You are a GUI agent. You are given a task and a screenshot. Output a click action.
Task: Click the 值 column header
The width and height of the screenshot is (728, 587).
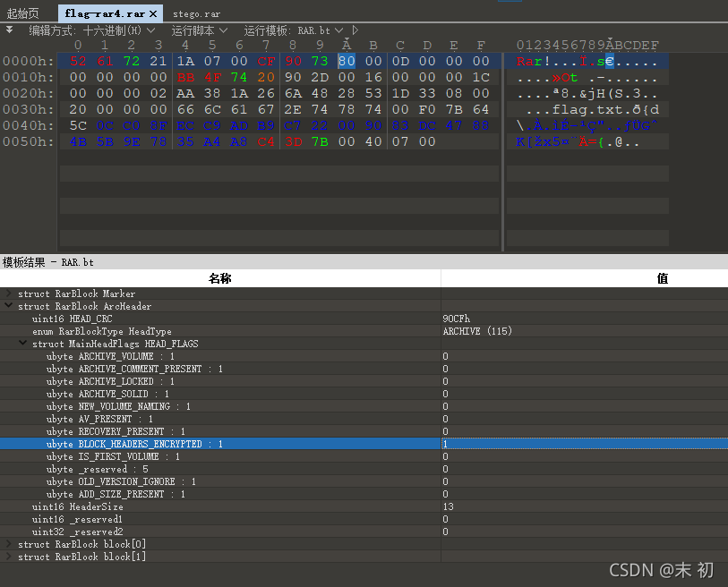(x=585, y=278)
